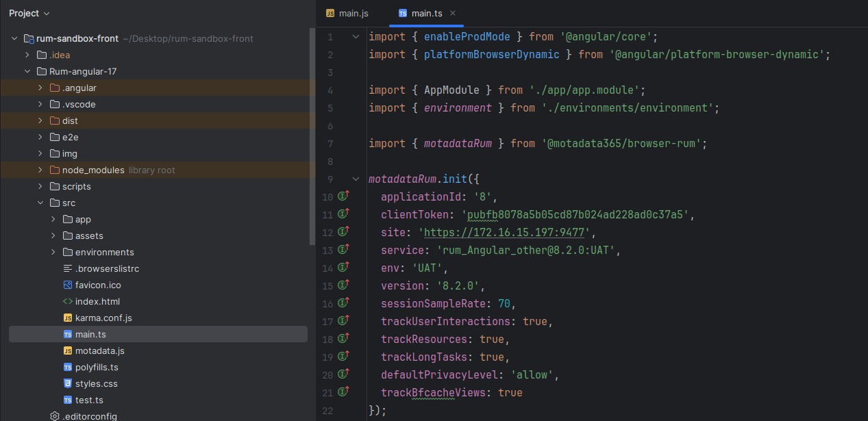
Task: Click implemented-property gutter icon on applicationId line
Action: tap(344, 196)
